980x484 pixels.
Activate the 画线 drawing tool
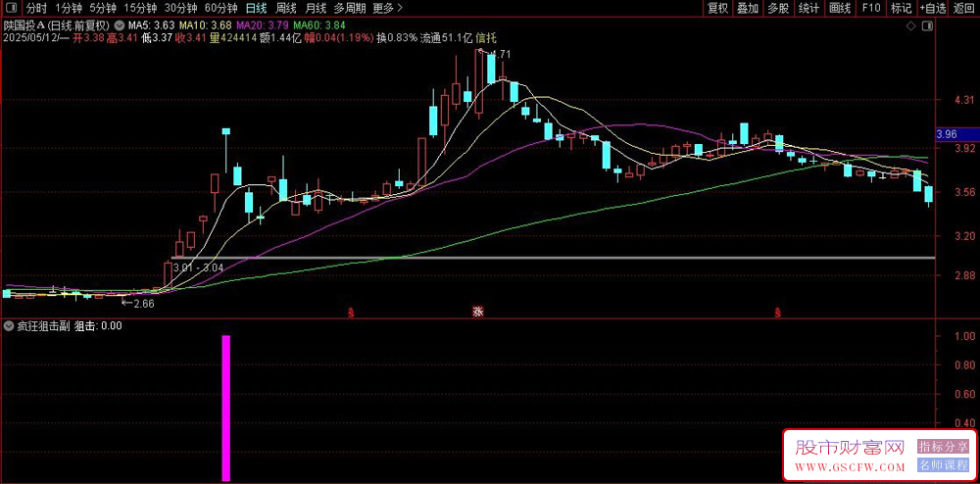pos(840,8)
